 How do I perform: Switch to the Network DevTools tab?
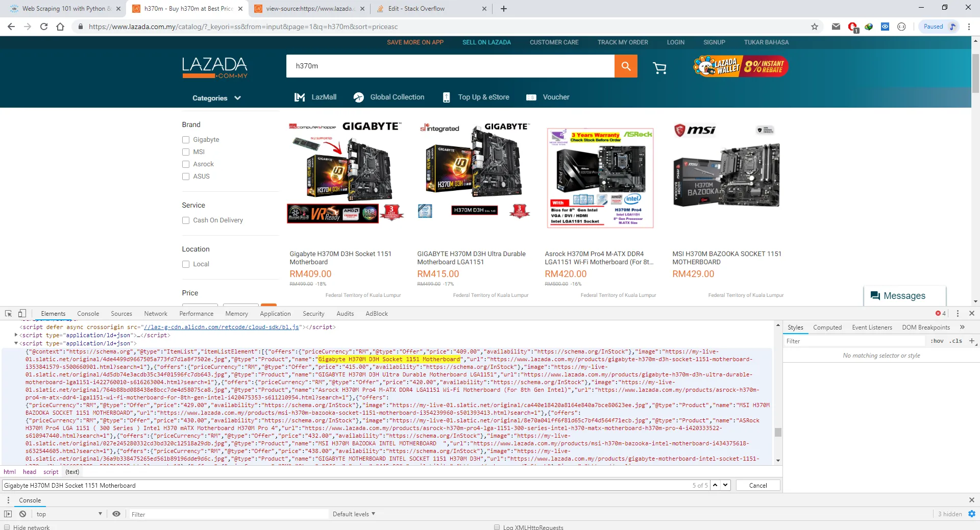click(x=156, y=313)
